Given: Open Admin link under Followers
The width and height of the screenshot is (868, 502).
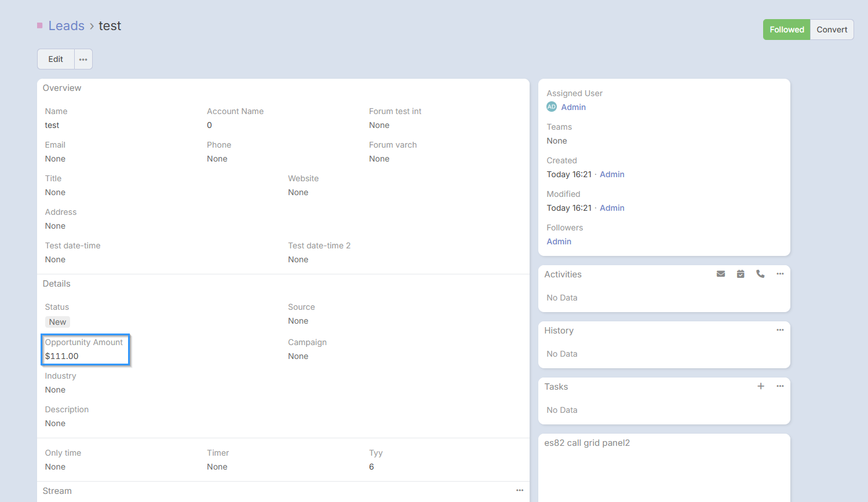Looking at the screenshot, I should 559,241.
